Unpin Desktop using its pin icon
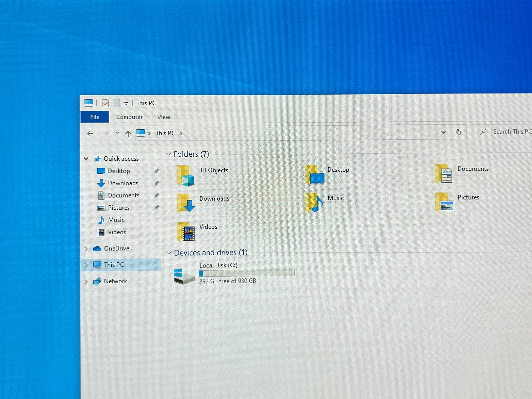The image size is (532, 399). tap(157, 171)
